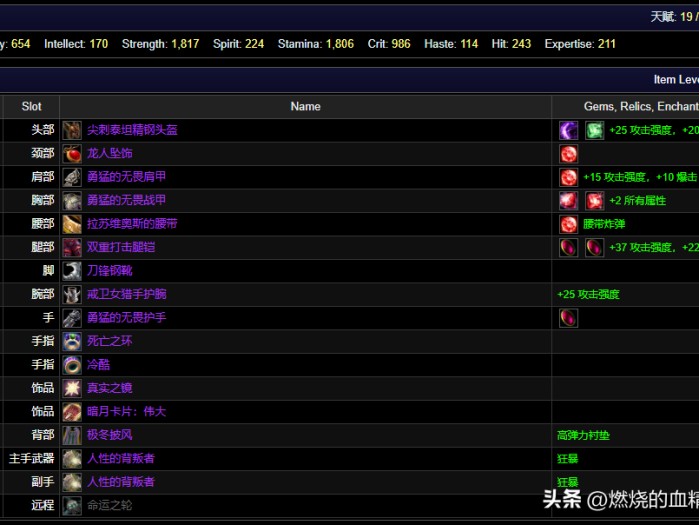Open the 戒卫女猎手护腕 item link
Screen dimensions: 699x525
[126, 294]
